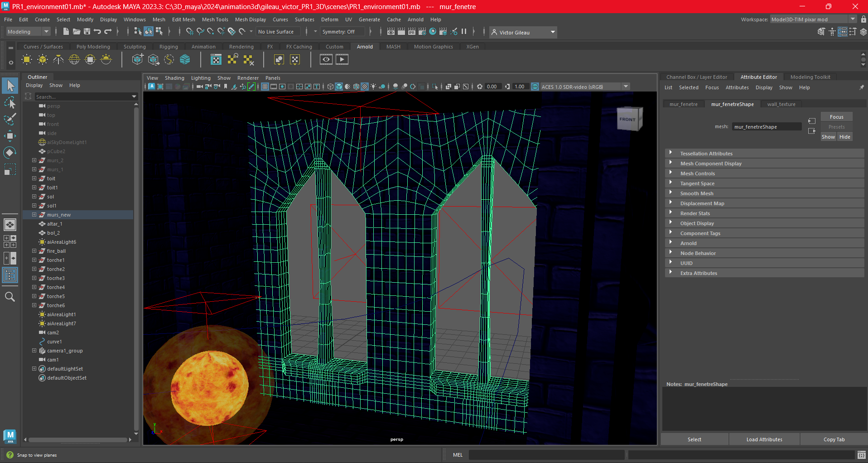Choose the Select tool in the toolbox
The width and height of the screenshot is (868, 463).
tap(10, 86)
